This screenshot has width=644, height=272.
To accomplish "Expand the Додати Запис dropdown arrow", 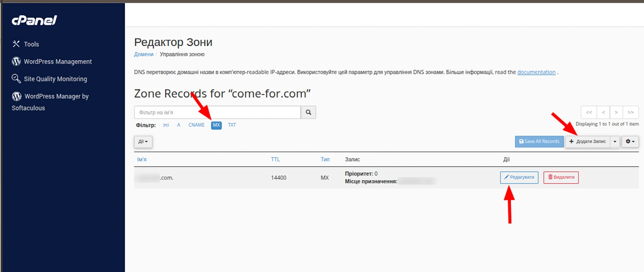I will point(615,141).
